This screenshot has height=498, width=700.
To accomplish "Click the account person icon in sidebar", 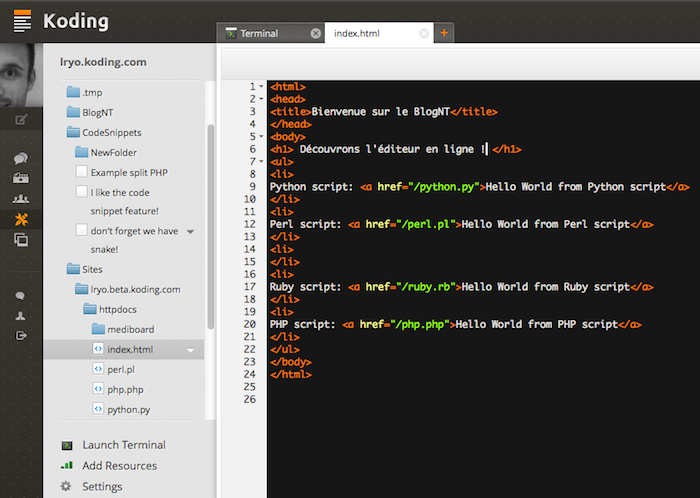I will (x=21, y=316).
